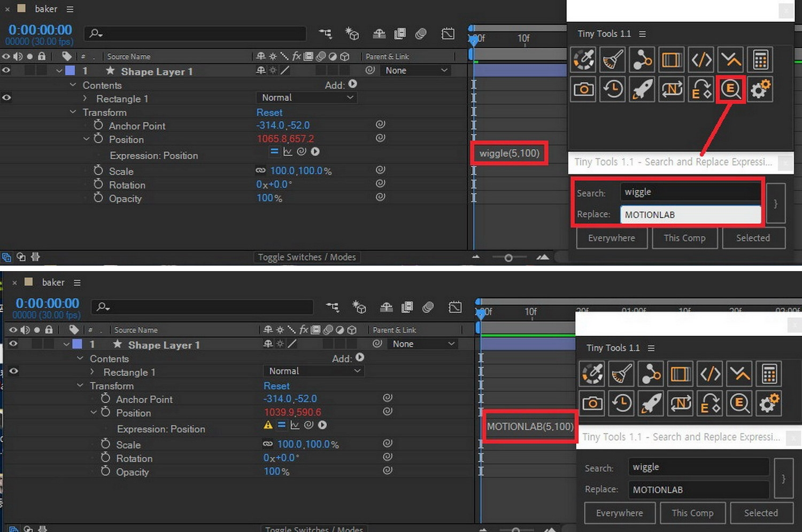Select the eyedropper color tool in Tiny Tools
The image size is (802, 532).
point(583,59)
